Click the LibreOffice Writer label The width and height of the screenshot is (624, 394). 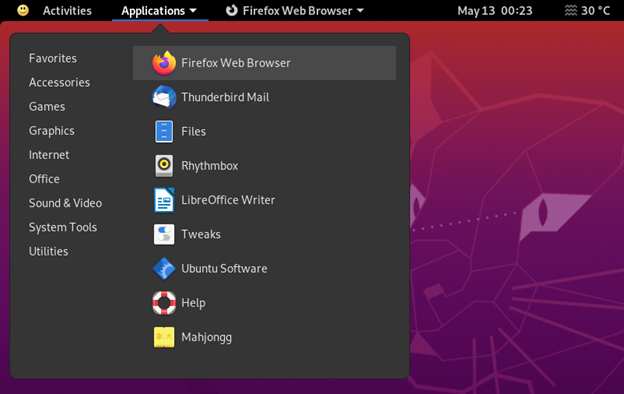pyautogui.click(x=228, y=200)
